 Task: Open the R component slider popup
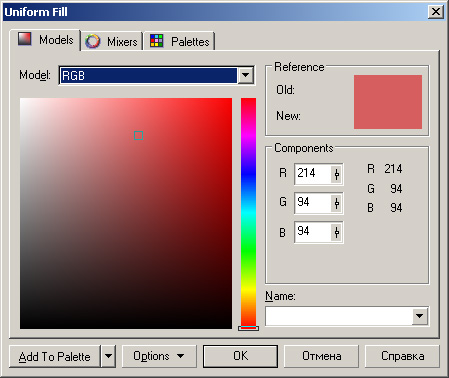(337, 174)
